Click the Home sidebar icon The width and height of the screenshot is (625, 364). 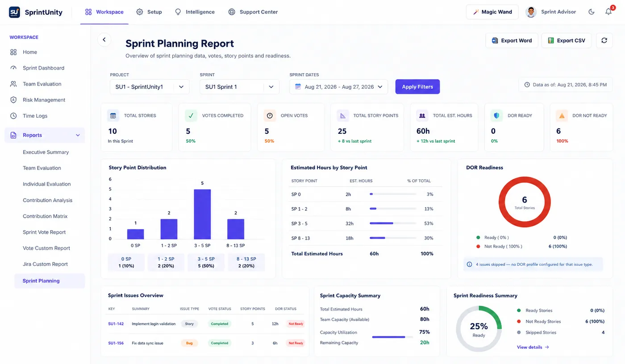13,52
